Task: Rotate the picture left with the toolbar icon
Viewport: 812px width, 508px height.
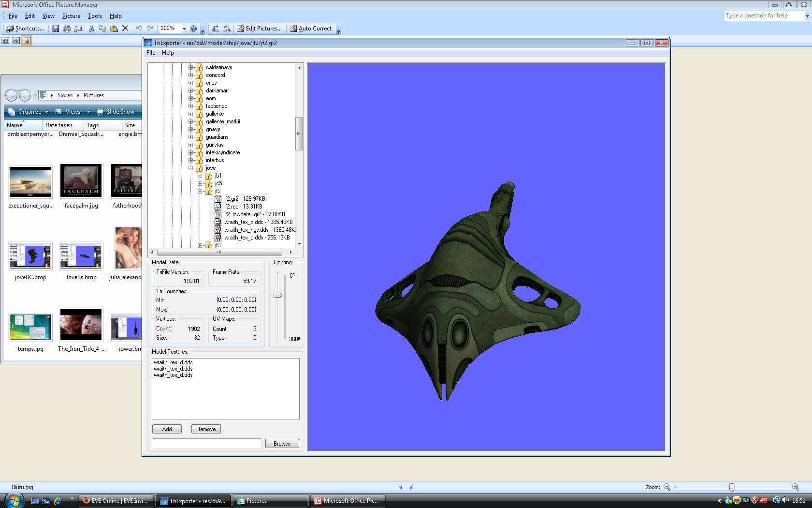Action: pyautogui.click(x=216, y=29)
